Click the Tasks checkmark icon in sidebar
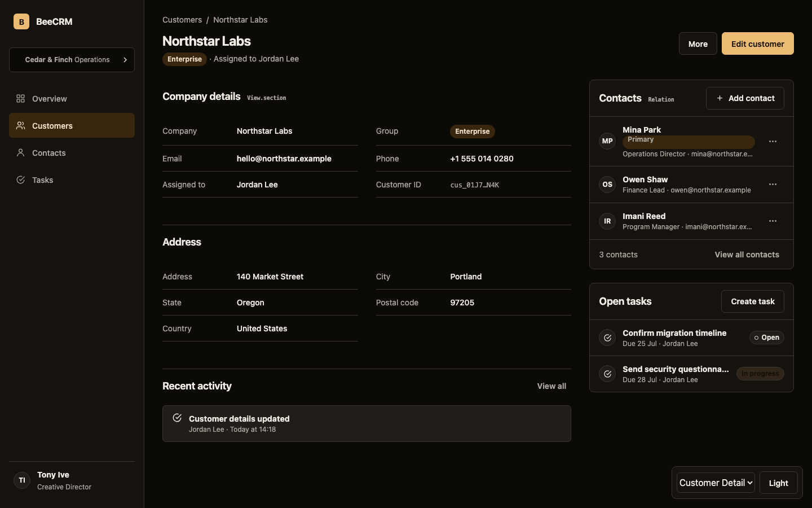 21,180
